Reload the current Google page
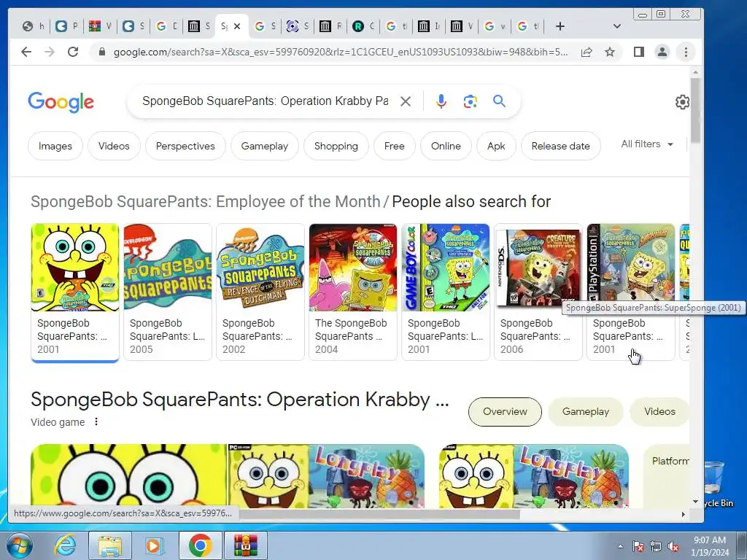This screenshot has height=560, width=747. [x=73, y=52]
